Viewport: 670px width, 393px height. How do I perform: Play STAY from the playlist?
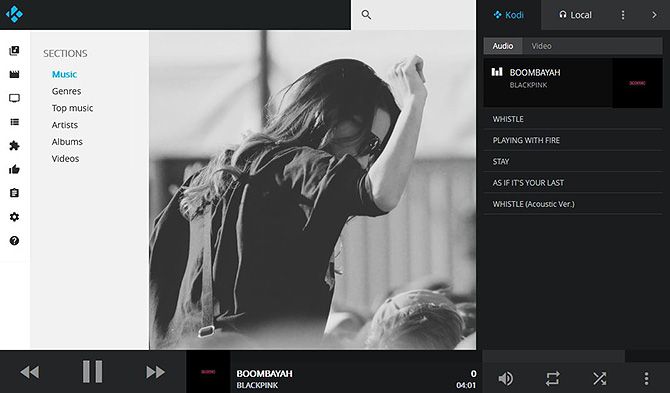(573, 161)
